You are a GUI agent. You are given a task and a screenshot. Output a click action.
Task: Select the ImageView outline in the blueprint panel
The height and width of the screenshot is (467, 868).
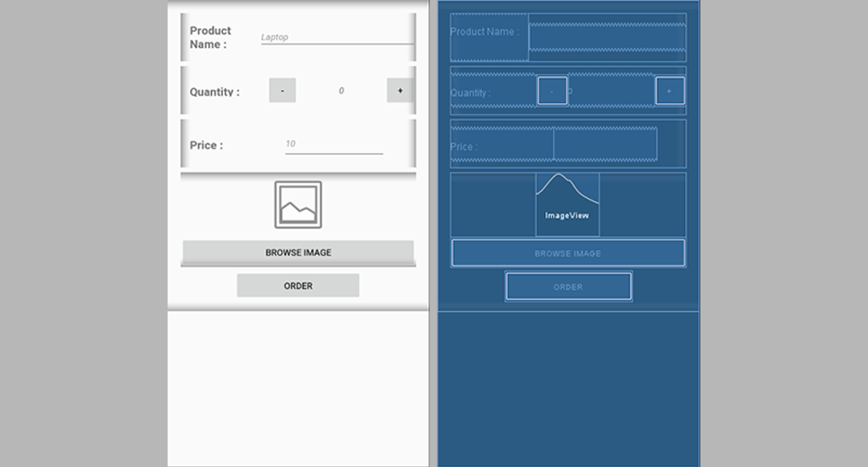click(568, 203)
